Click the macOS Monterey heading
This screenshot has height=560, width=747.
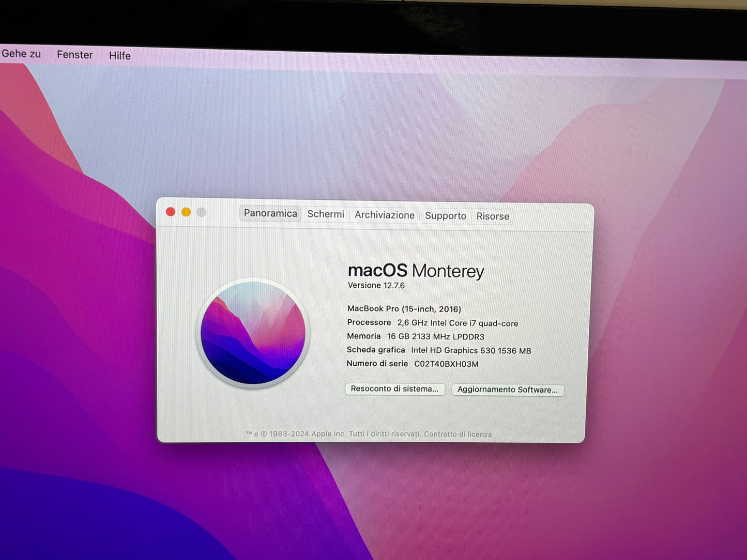pos(416,270)
